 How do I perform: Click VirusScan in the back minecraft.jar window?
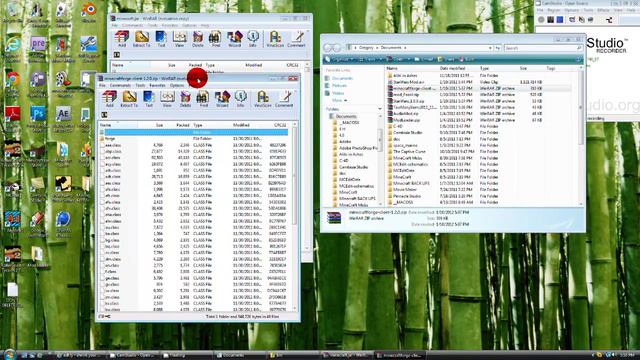pos(275,39)
